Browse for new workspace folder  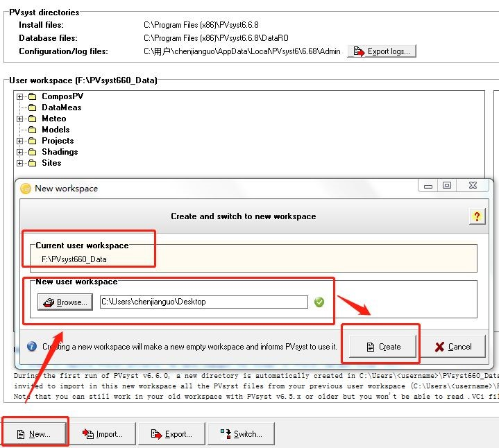[x=65, y=302]
